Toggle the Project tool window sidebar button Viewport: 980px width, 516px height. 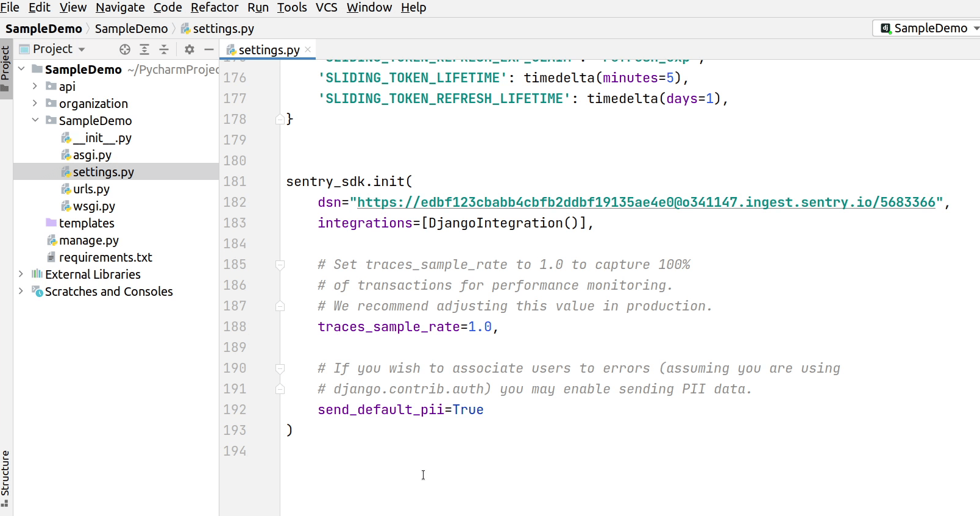5,67
